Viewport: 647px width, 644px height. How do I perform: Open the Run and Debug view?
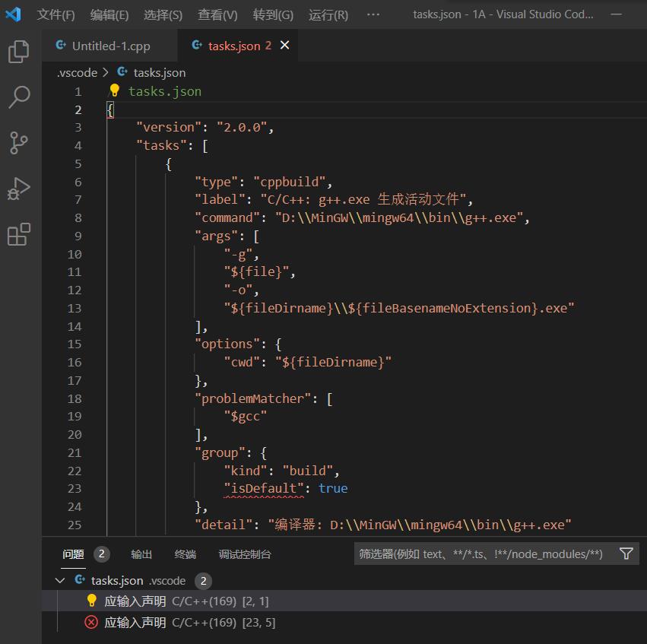pos(18,188)
